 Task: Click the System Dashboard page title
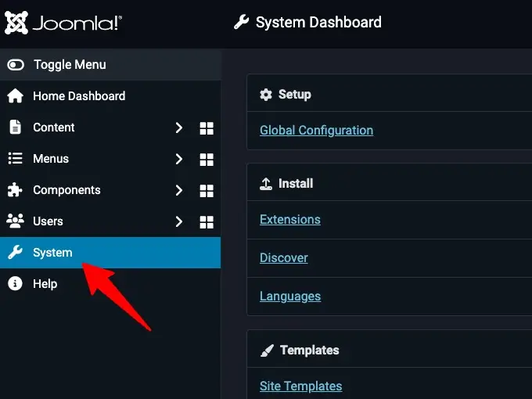click(x=318, y=23)
